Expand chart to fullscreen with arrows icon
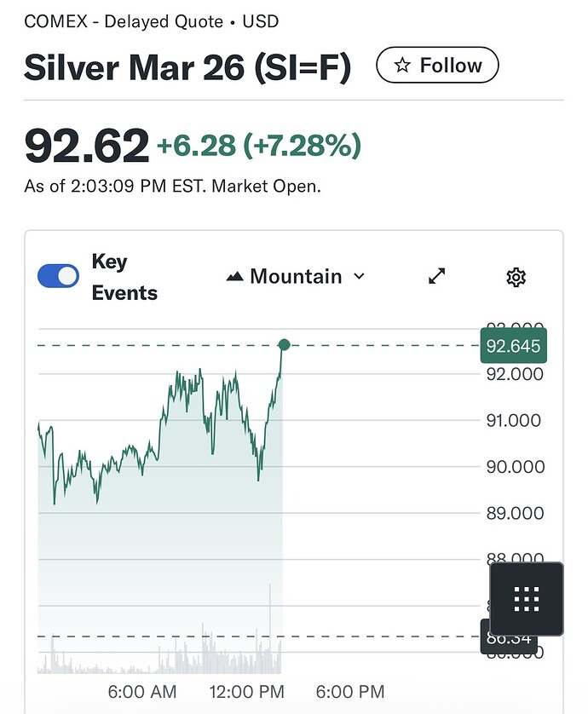Screen dimensions: 588x714 [x=437, y=276]
